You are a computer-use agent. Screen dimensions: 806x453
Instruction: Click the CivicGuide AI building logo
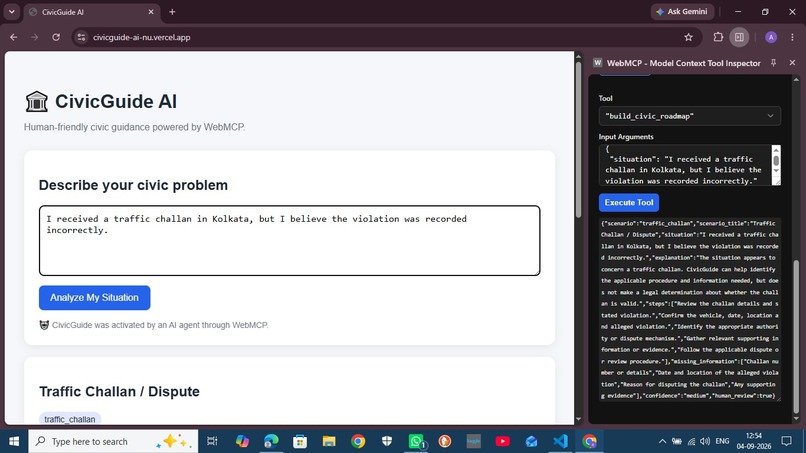pyautogui.click(x=36, y=101)
